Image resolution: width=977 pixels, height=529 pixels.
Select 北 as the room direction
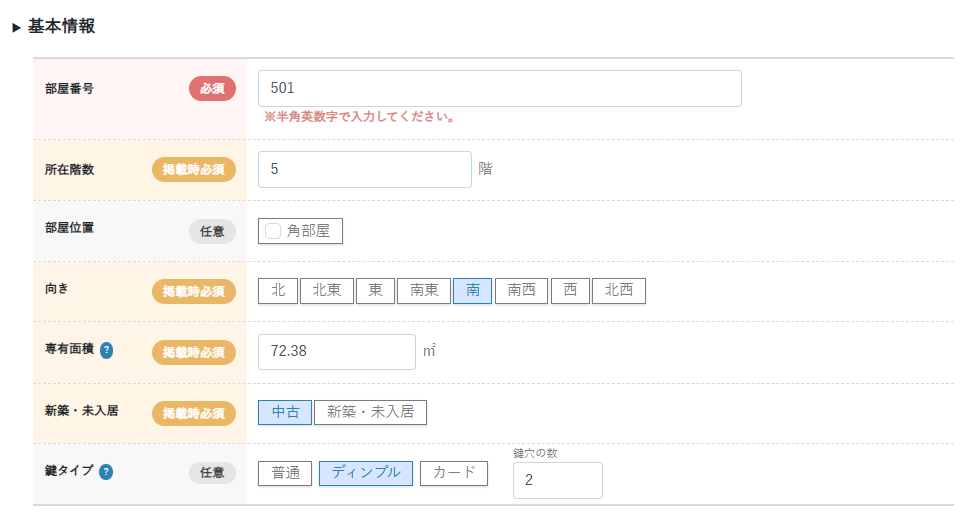[x=278, y=291]
